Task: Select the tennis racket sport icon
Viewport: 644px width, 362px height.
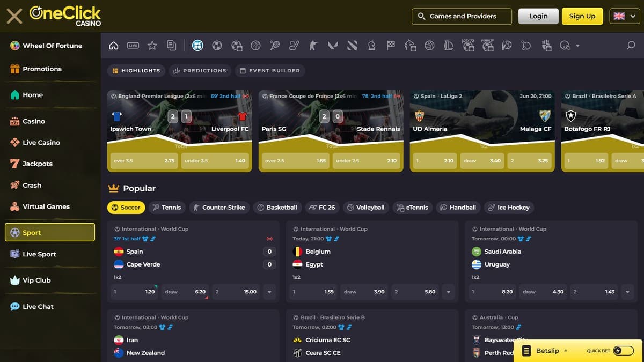Action: (275, 46)
